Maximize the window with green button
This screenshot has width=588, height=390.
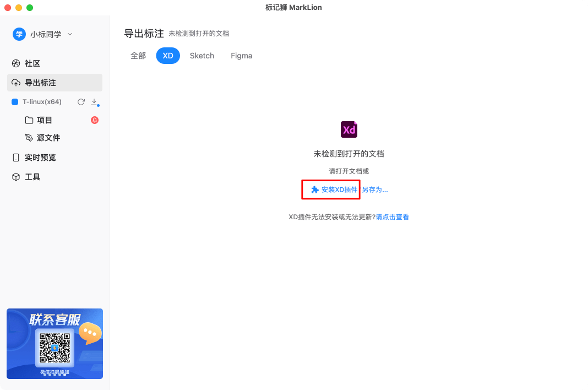[x=30, y=8]
